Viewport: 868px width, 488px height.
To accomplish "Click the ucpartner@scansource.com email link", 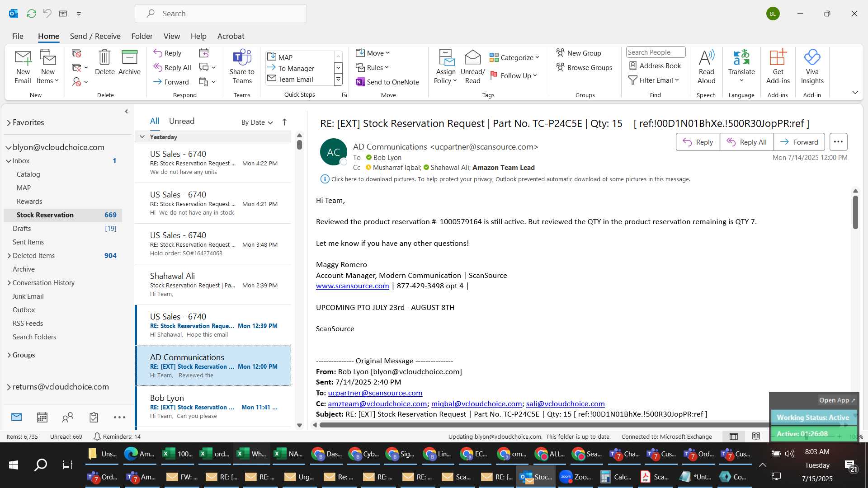I will [x=375, y=393].
